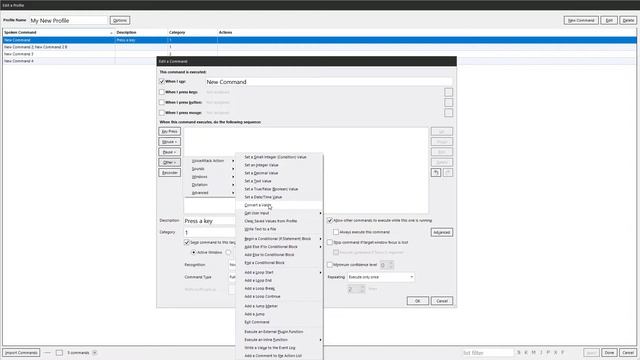
Task: Click the undo arrow icon beside action list
Action: click(x=436, y=173)
